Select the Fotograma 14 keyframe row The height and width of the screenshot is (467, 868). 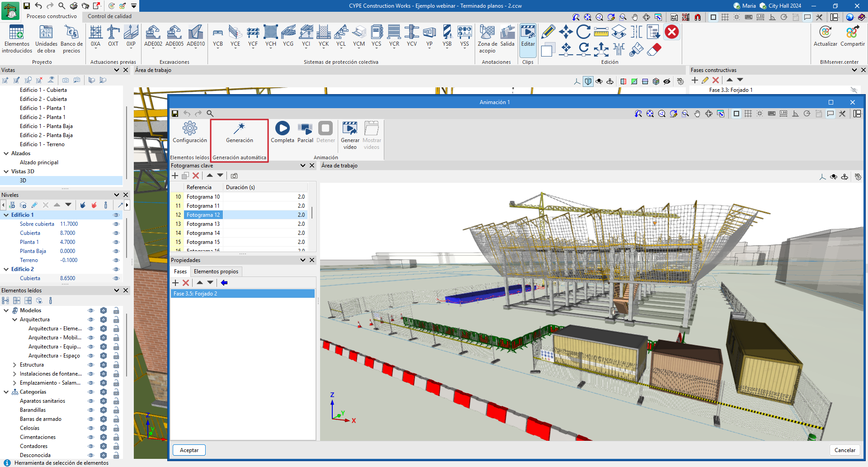pos(203,233)
